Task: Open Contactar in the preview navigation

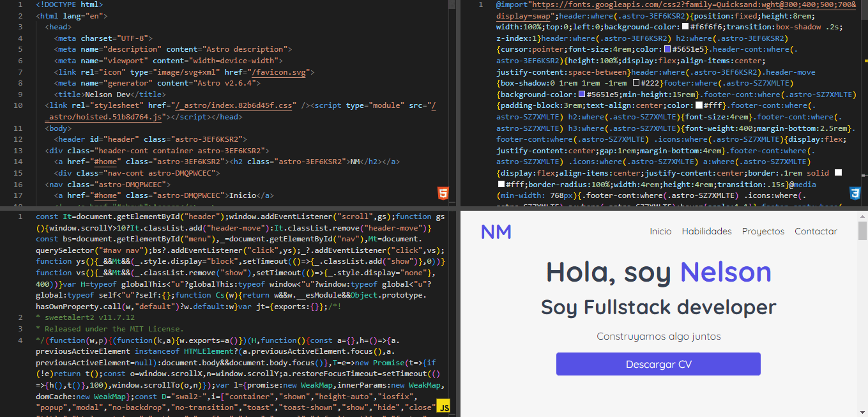Action: click(816, 231)
